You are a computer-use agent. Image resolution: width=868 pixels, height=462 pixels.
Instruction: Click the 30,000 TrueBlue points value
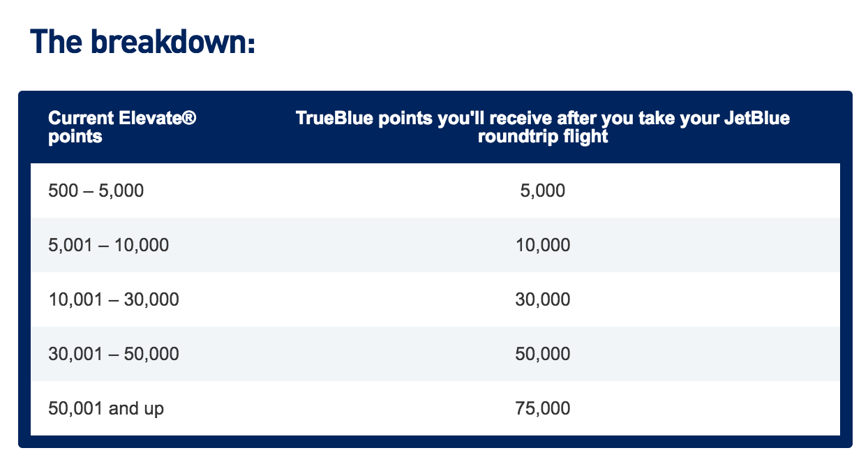point(542,299)
